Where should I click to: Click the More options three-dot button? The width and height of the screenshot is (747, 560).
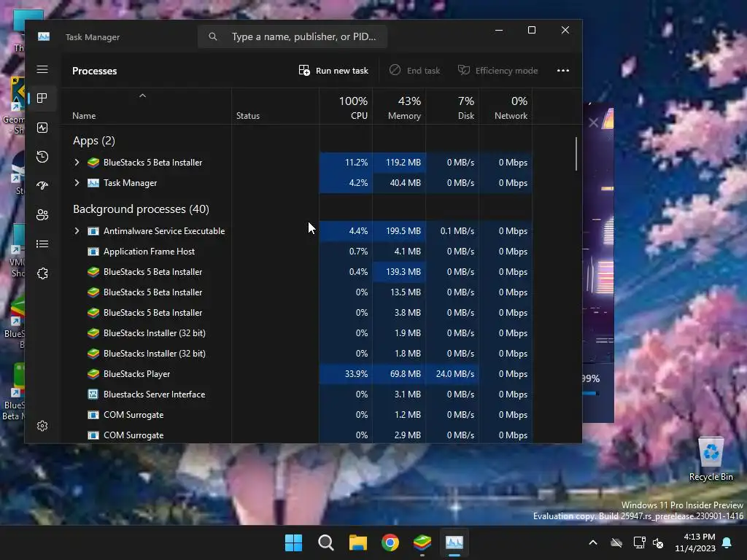[x=563, y=71]
